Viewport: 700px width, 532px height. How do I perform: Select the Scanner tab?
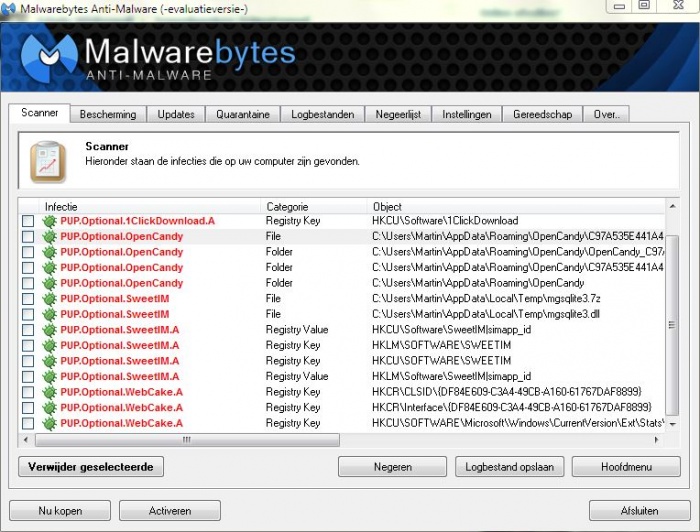39,112
